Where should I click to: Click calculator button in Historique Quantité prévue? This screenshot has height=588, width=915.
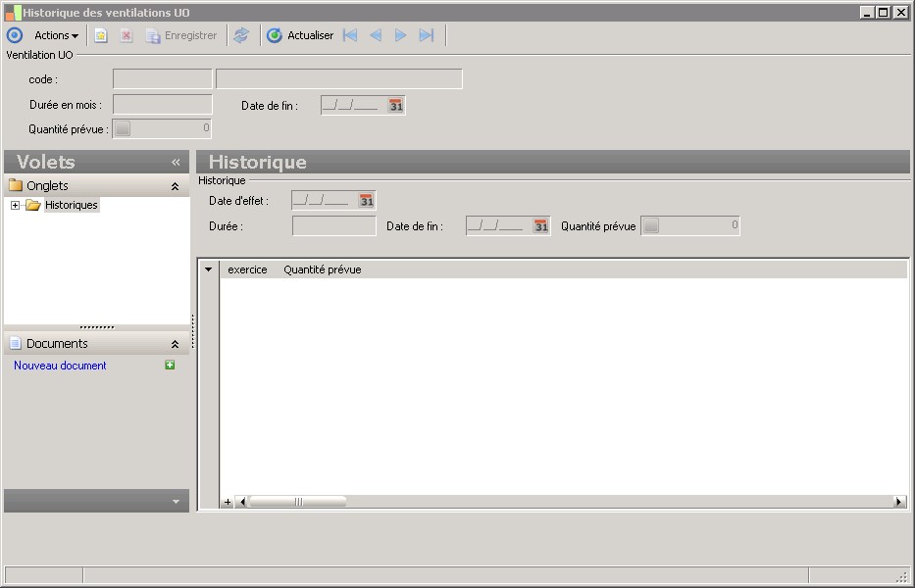(651, 225)
